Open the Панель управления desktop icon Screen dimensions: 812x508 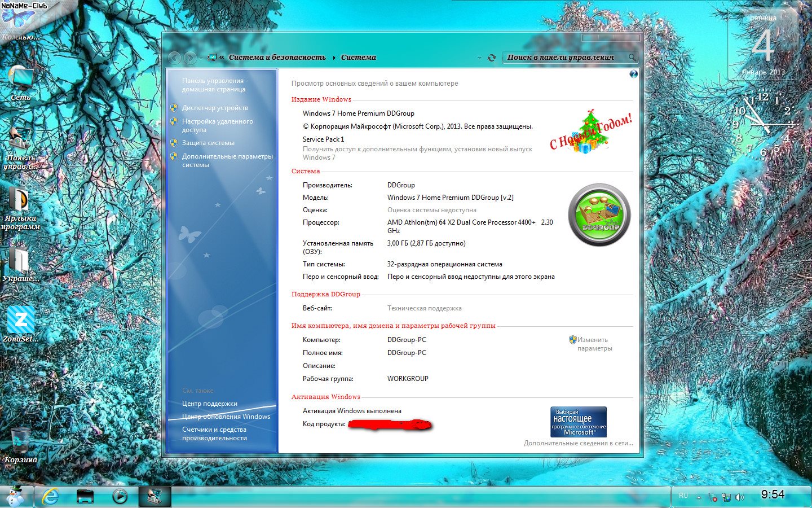click(20, 148)
